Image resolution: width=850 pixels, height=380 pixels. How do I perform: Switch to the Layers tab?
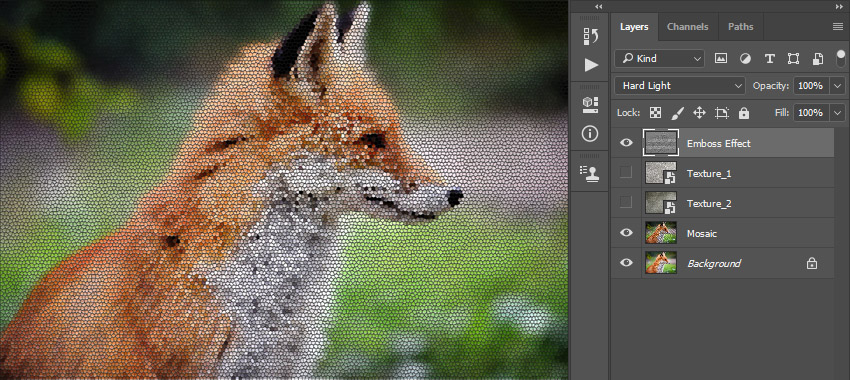(634, 27)
